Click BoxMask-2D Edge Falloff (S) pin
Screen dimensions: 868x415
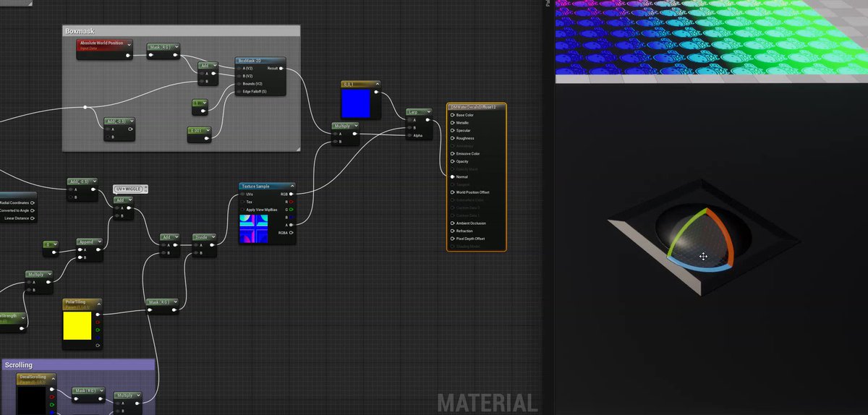click(241, 92)
